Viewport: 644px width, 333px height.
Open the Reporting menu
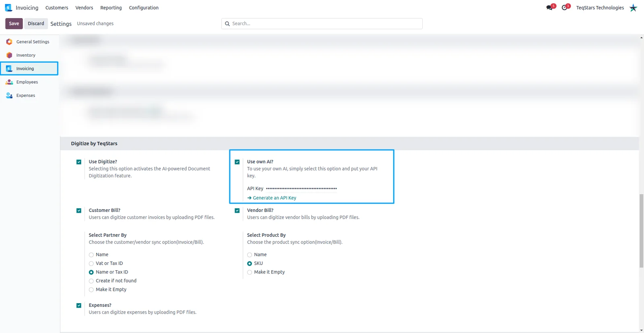pos(111,8)
